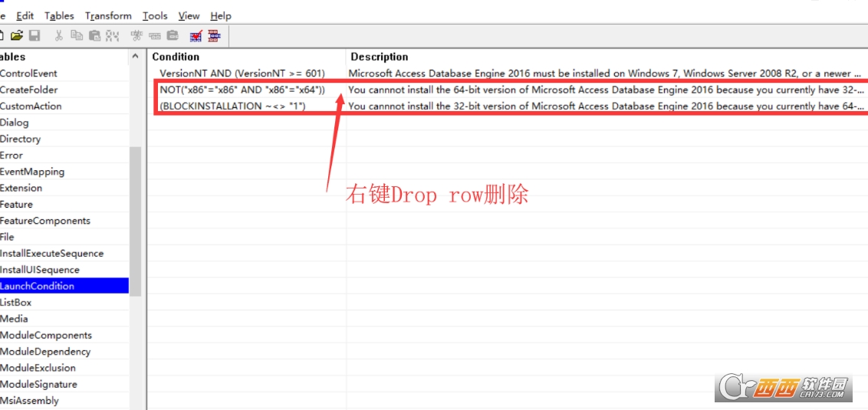Open the Tools menu
868x410 pixels.
click(x=154, y=16)
